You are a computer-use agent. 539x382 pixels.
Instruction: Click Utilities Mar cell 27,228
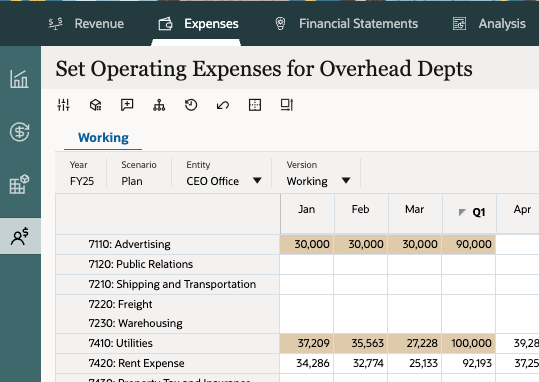tap(415, 343)
